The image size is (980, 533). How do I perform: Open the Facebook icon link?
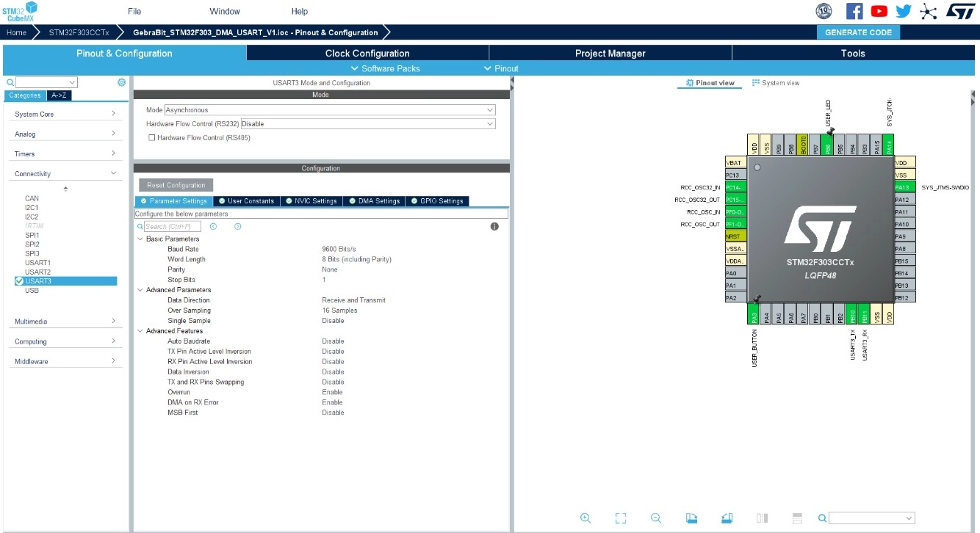pos(854,11)
